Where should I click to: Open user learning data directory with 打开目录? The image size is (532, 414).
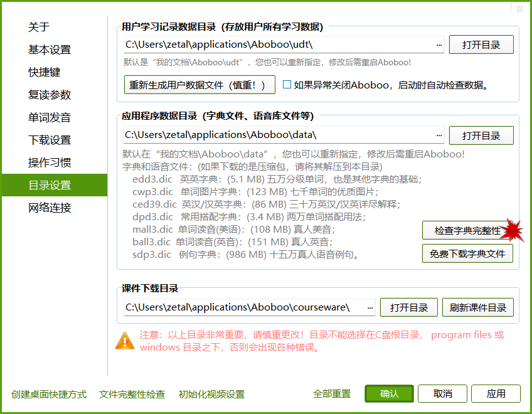481,45
